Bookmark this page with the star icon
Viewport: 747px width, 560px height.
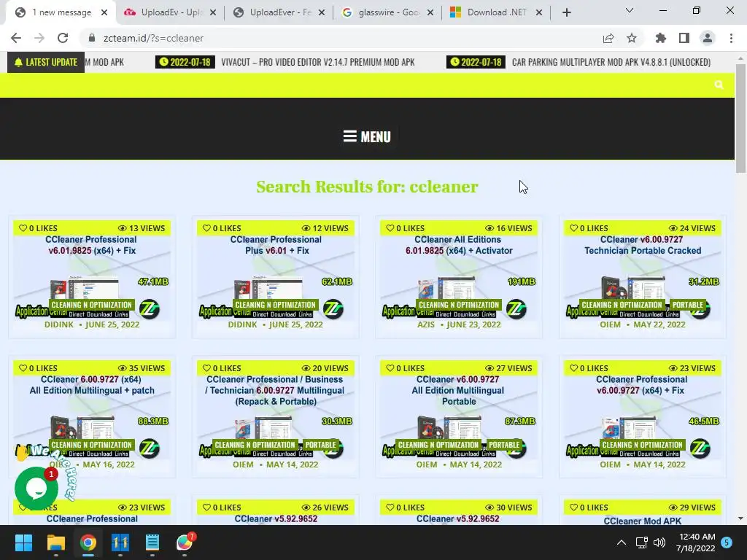coord(632,38)
